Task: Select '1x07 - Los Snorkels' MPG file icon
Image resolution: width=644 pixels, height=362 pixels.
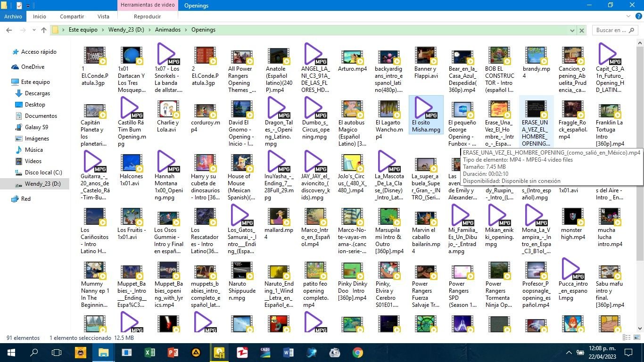Action: pos(168,54)
